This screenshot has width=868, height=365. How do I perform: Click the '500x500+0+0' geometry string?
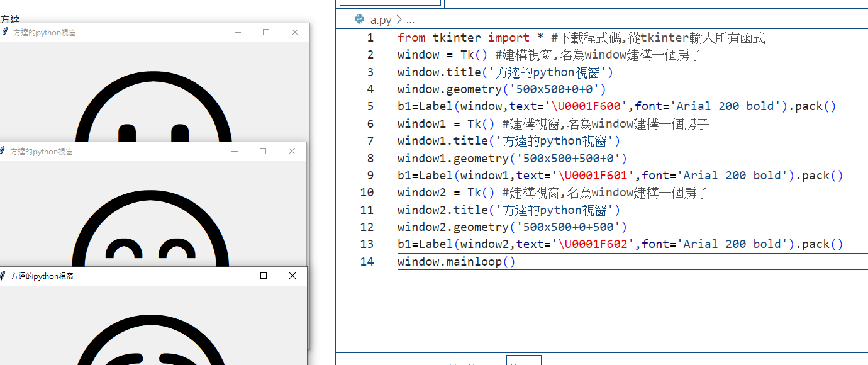[x=557, y=89]
